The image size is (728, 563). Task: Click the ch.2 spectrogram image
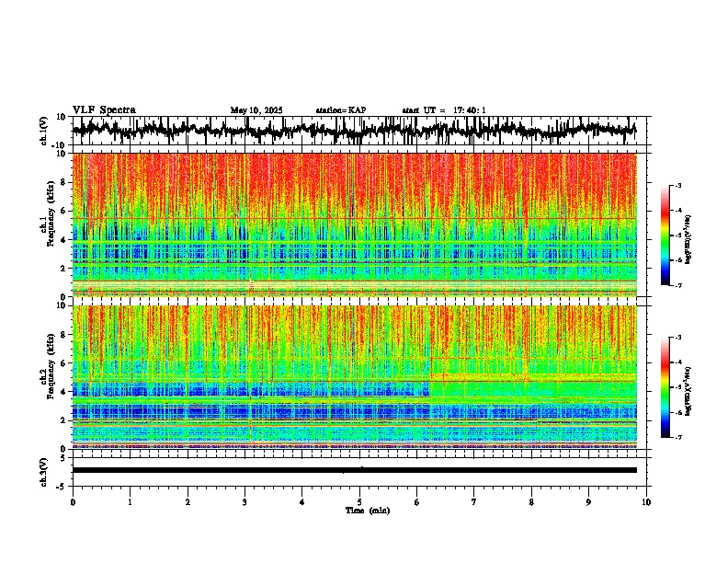[x=354, y=377]
